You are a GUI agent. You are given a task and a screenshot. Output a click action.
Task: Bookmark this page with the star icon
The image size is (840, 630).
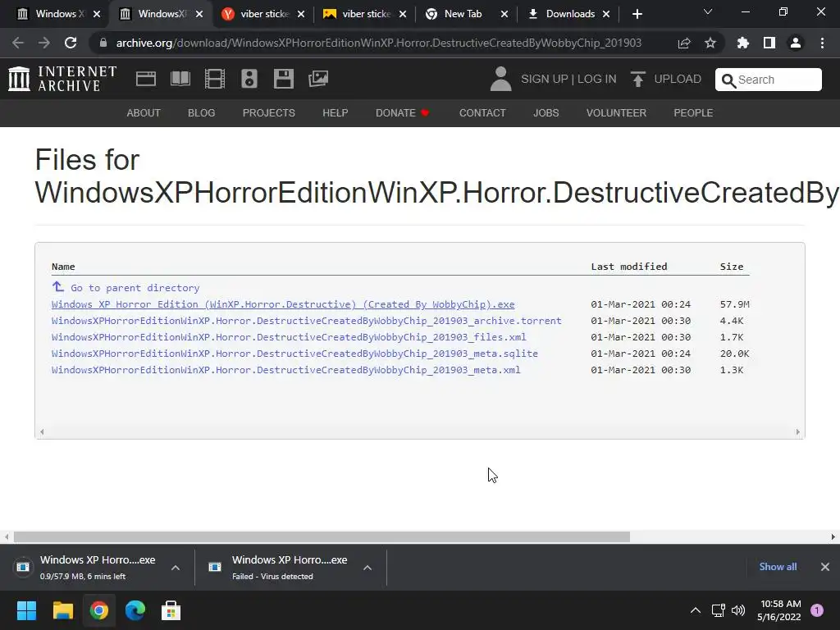[710, 43]
